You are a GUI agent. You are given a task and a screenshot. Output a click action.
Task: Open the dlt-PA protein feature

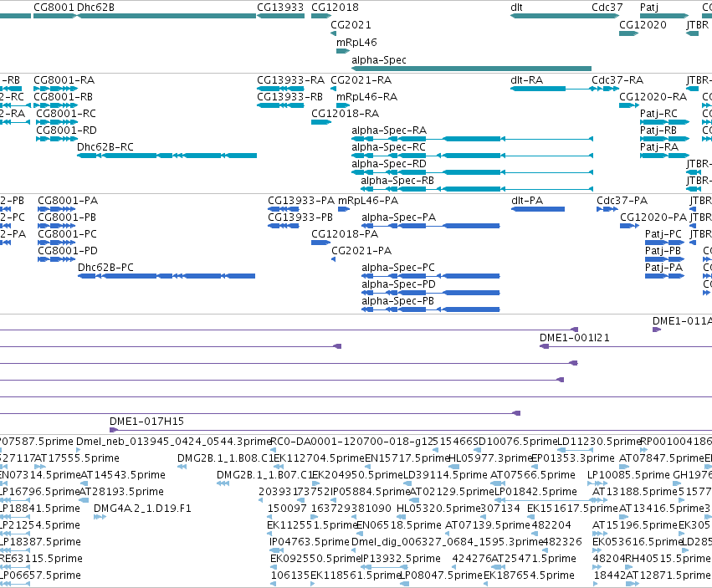tap(538, 209)
